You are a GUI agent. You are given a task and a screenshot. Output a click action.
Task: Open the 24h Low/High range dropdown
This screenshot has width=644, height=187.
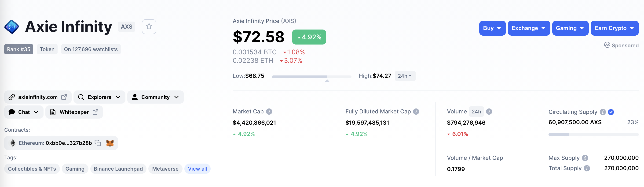coord(405,76)
